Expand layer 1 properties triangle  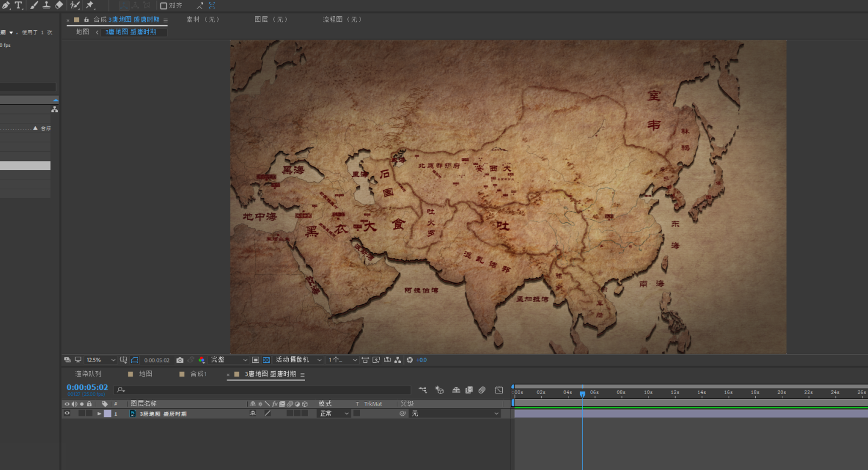click(99, 413)
